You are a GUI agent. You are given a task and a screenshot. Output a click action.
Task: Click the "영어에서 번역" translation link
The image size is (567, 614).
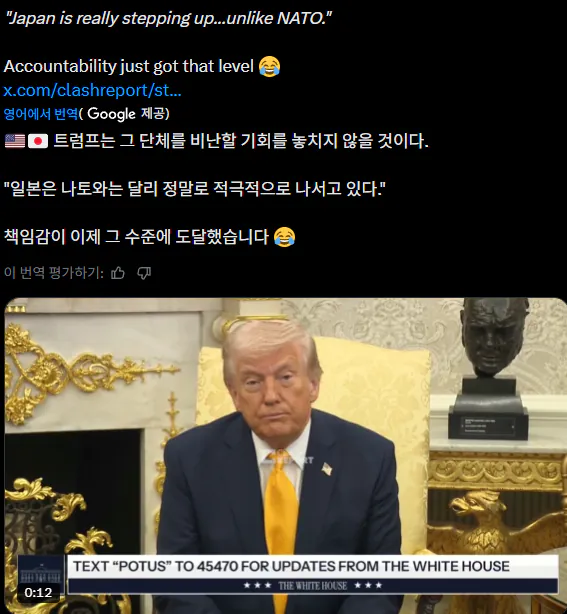pyautogui.click(x=41, y=114)
